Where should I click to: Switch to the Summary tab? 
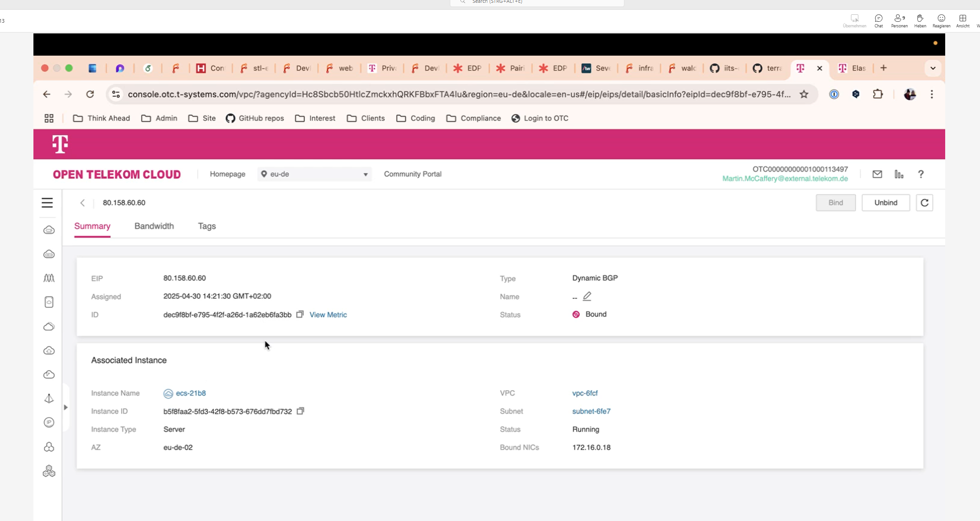[x=92, y=226]
